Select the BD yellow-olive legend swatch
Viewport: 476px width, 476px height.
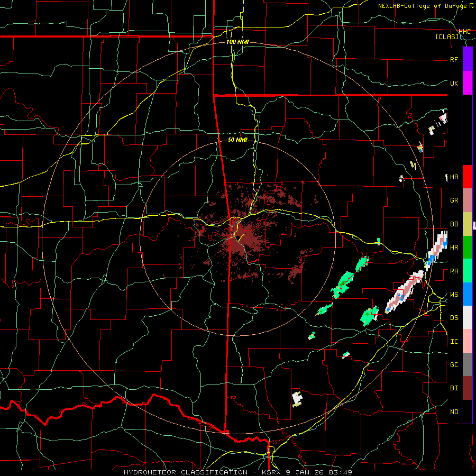(x=467, y=224)
